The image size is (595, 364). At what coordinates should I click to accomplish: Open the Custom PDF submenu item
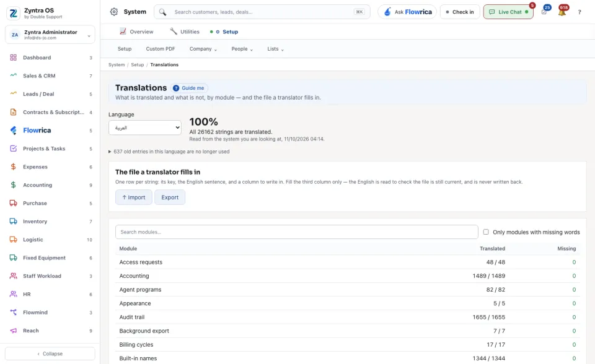[161, 49]
